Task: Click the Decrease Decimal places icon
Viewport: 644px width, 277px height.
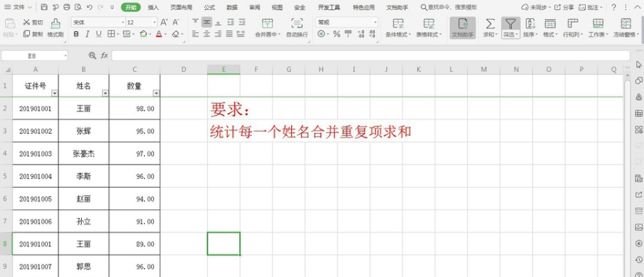Action: (x=372, y=34)
